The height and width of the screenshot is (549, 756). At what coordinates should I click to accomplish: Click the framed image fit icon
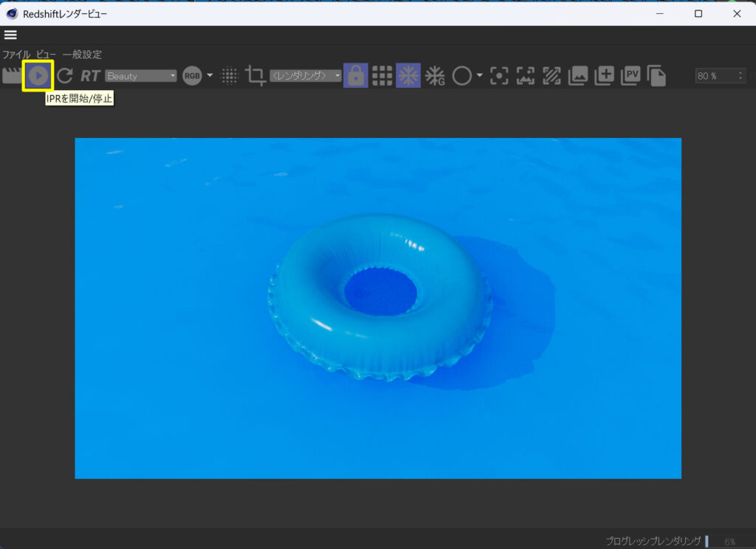pos(526,76)
